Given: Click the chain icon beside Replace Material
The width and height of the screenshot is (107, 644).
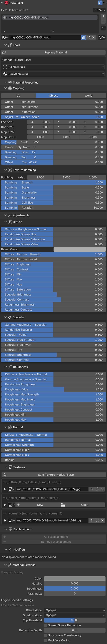Looking at the screenshot, I should tap(4, 52).
